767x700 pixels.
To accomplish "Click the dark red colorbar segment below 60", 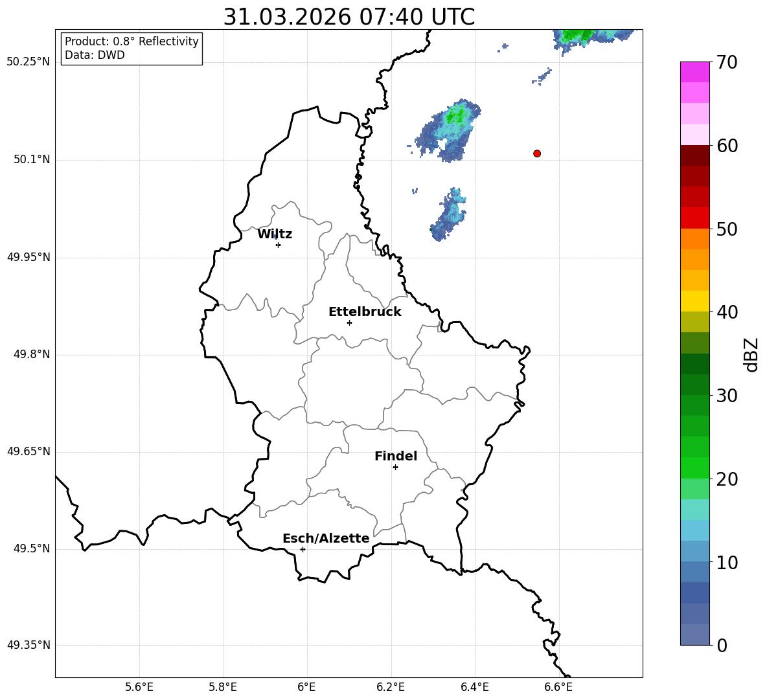I will click(695, 155).
